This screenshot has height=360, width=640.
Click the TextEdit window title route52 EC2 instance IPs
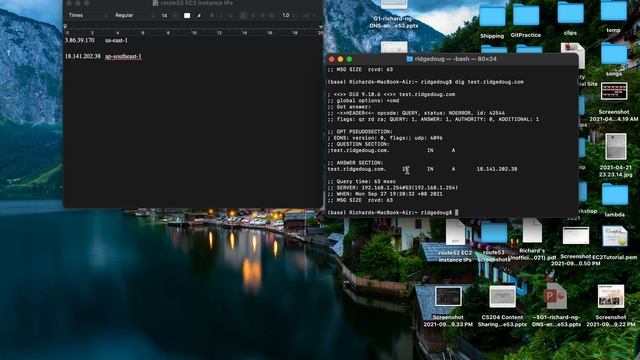tap(197, 3)
